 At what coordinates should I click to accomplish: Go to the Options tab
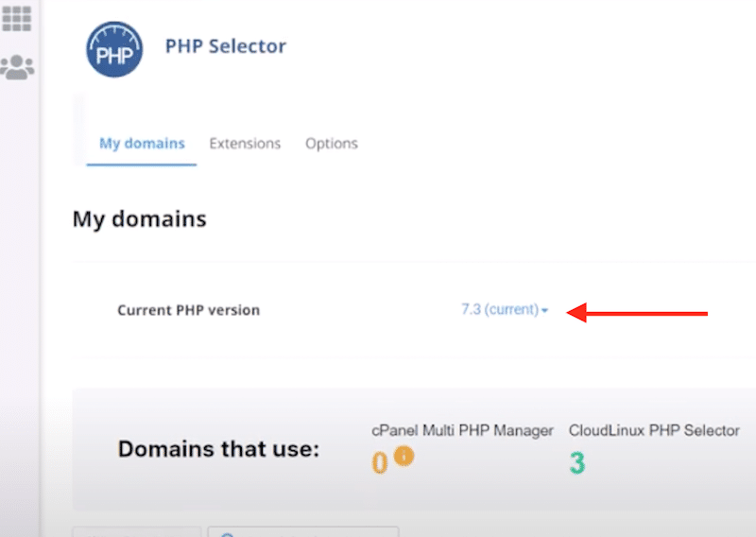tap(331, 144)
